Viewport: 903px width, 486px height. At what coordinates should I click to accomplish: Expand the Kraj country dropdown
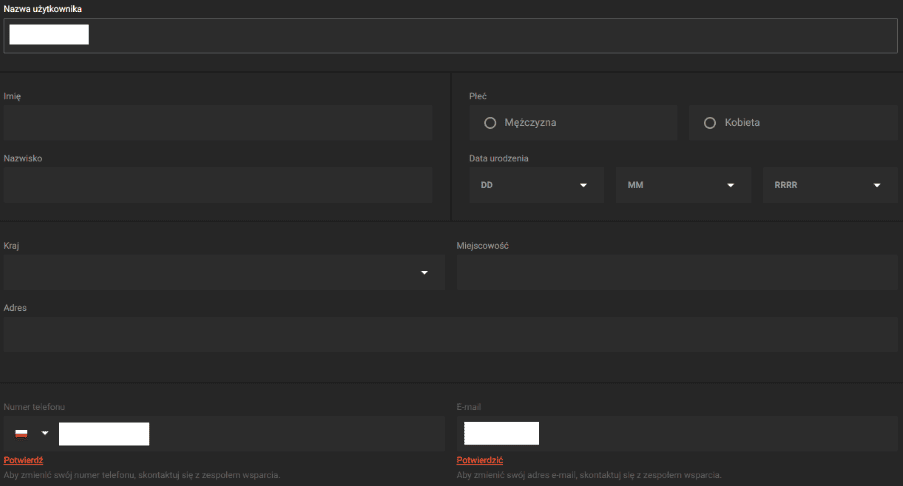pyautogui.click(x=224, y=272)
